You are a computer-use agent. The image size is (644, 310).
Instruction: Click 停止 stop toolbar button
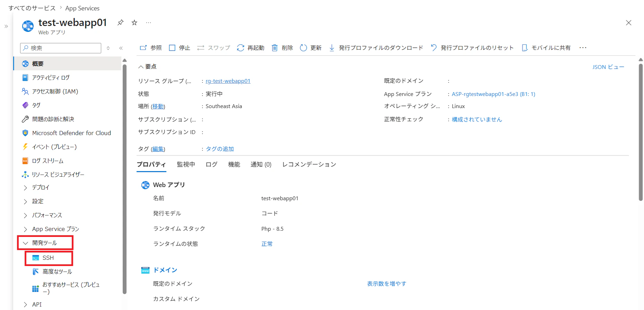point(180,48)
